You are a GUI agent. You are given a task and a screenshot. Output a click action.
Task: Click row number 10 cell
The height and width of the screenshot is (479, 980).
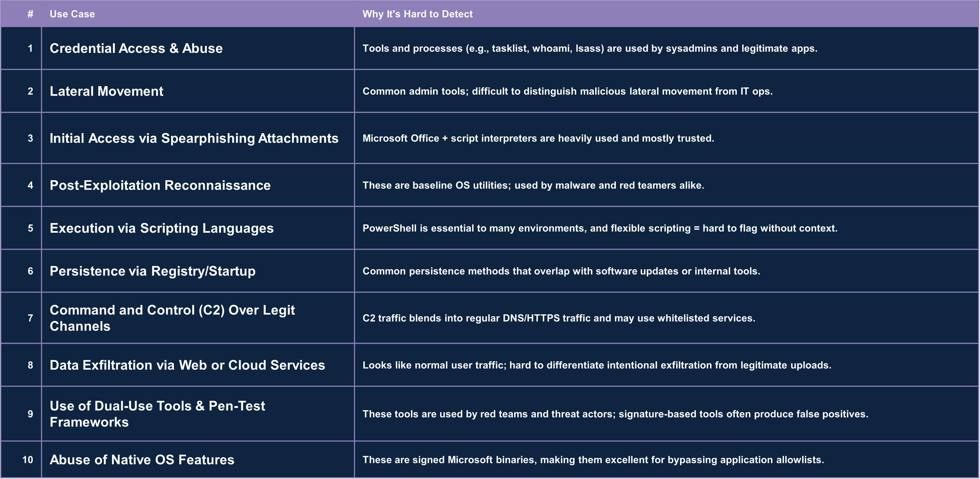pyautogui.click(x=28, y=460)
